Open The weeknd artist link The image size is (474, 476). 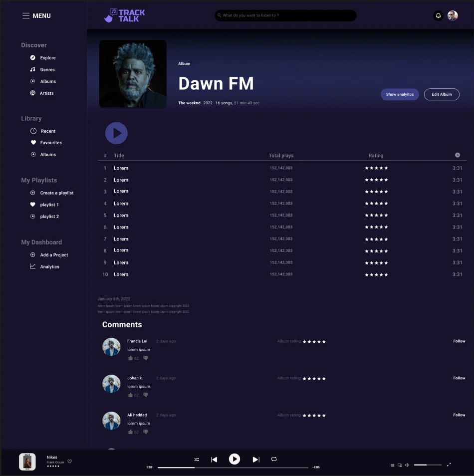coord(189,103)
